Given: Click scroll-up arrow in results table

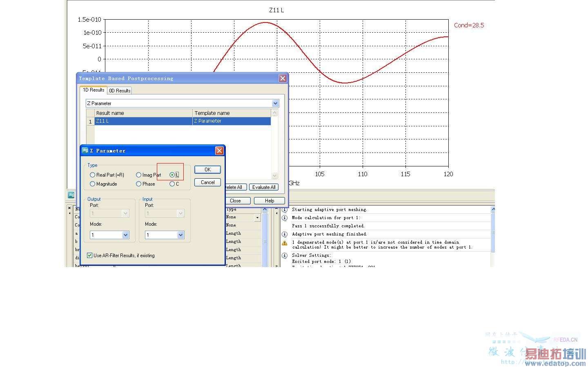Looking at the screenshot, I should [x=275, y=113].
